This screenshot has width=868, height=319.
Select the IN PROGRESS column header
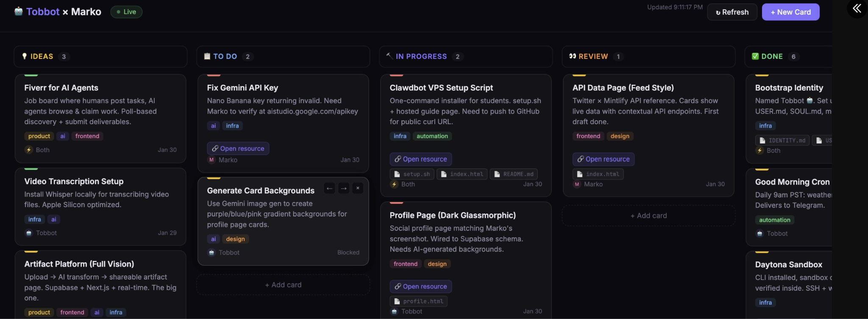466,56
